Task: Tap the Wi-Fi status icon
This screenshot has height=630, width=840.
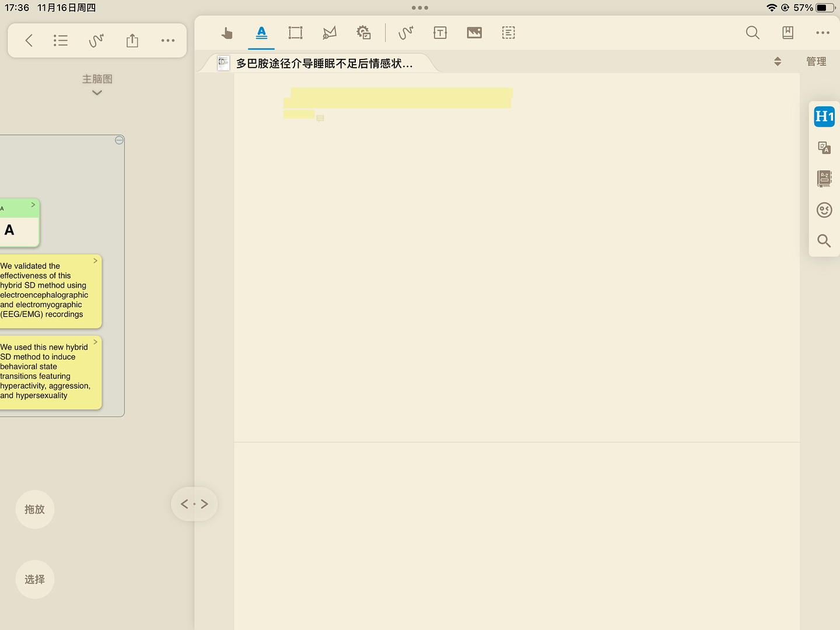Action: pos(772,8)
